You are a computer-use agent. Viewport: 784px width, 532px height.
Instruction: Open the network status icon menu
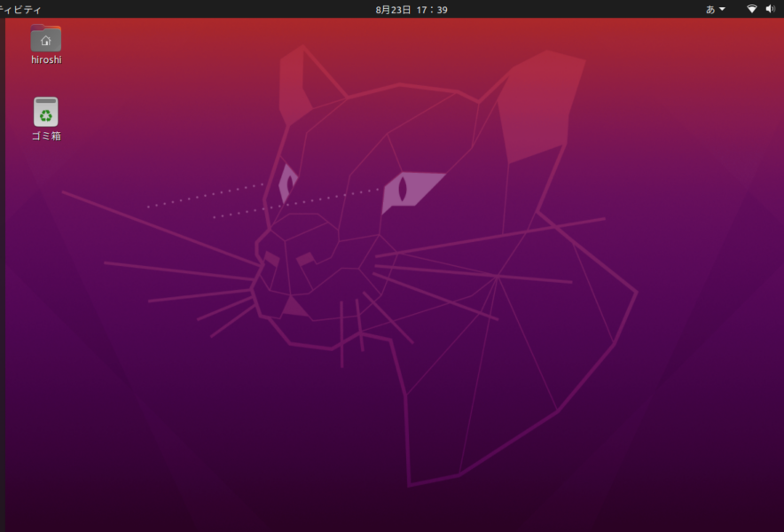point(751,9)
